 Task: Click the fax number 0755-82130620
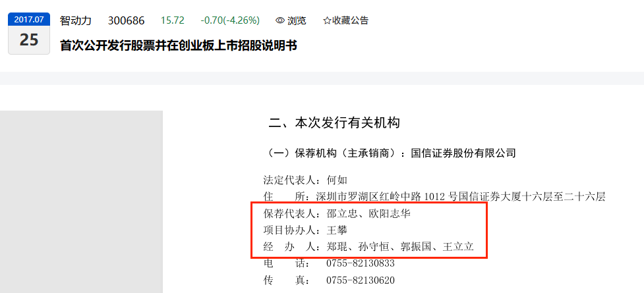[x=360, y=280]
